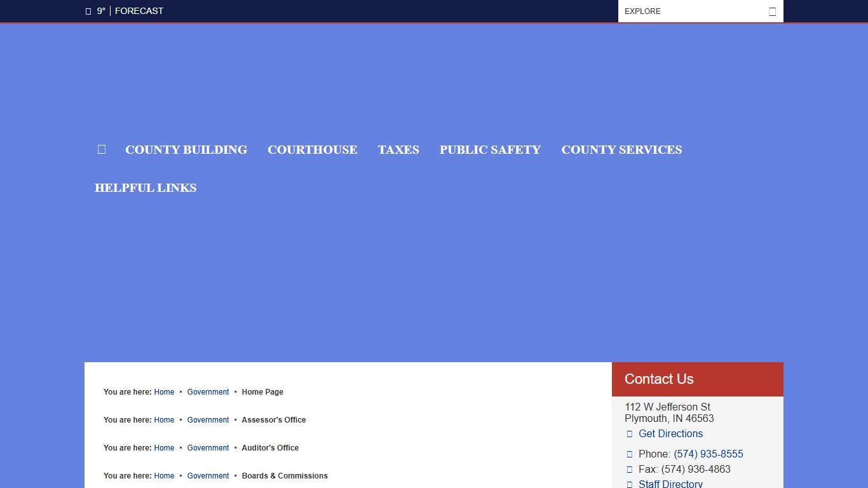Focus the Explore search input field
Viewport: 868px width, 488px height.
click(x=693, y=11)
